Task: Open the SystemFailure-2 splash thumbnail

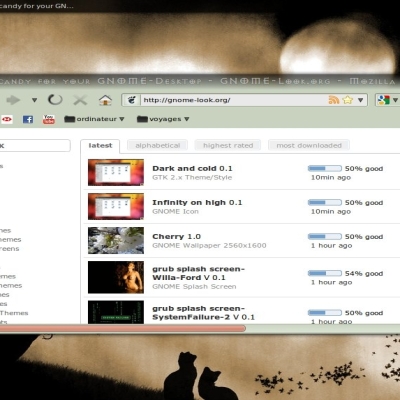Action: pos(116,312)
